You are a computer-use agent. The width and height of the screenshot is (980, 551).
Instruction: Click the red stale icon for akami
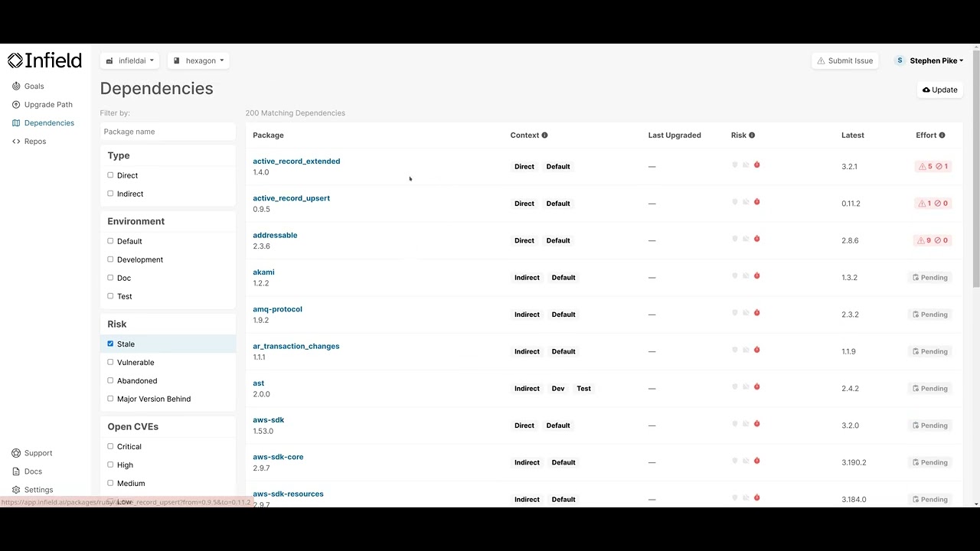click(756, 275)
